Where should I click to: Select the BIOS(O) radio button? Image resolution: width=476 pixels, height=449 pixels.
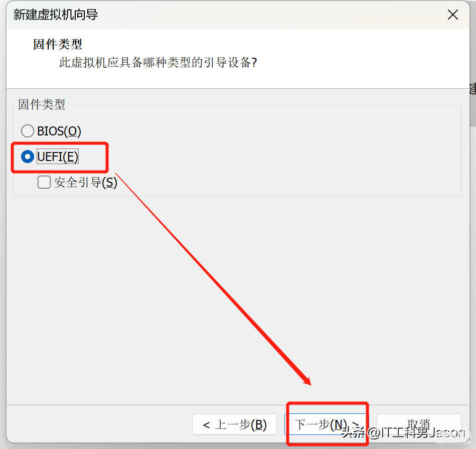(x=27, y=131)
